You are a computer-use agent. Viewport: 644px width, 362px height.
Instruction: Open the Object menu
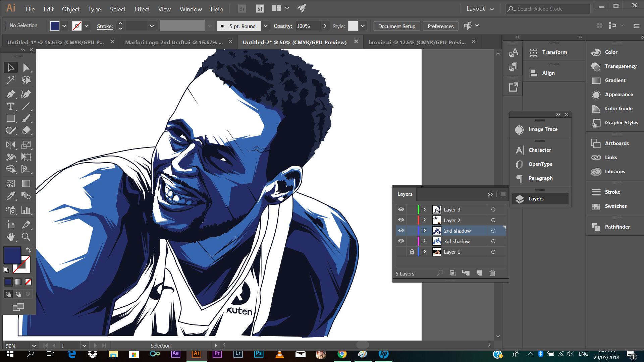71,9
